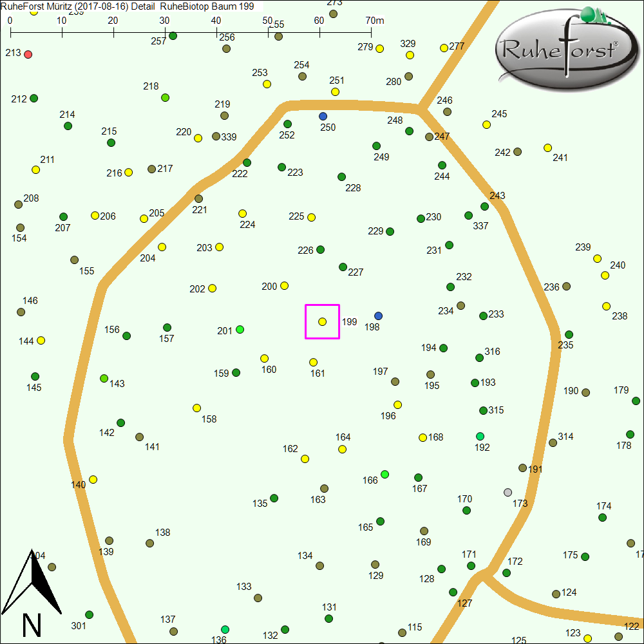
Task: Select the yellow tree marker 158
Action: (x=196, y=408)
